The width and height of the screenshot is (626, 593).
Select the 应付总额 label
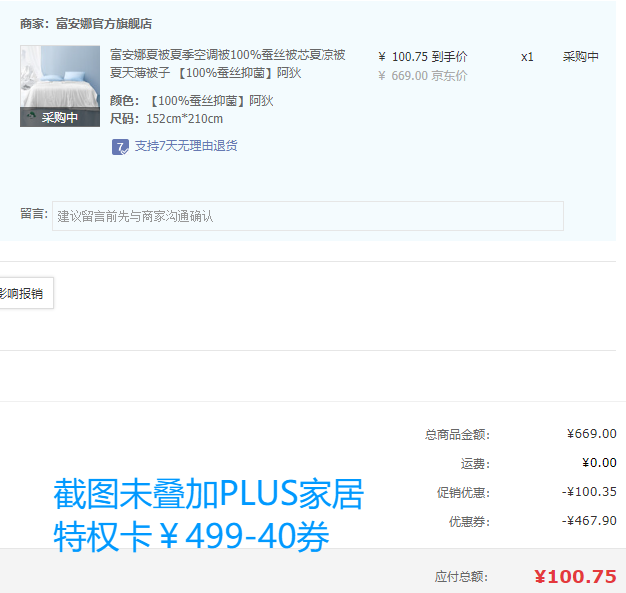tap(461, 577)
